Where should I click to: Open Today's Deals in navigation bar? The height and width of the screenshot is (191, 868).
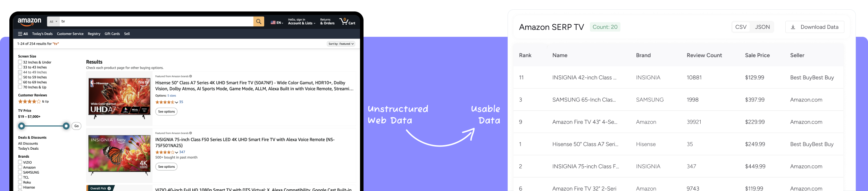pyautogui.click(x=42, y=34)
